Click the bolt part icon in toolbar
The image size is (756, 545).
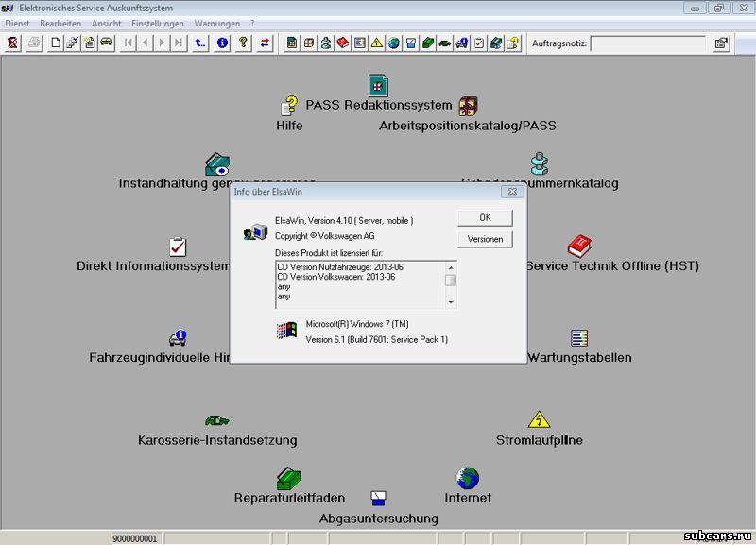point(326,43)
